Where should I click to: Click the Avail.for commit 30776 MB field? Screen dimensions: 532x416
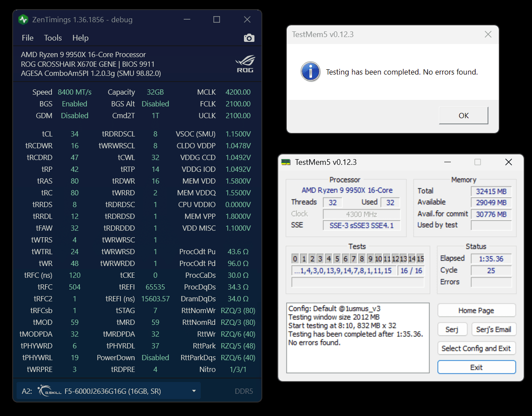[491, 214]
